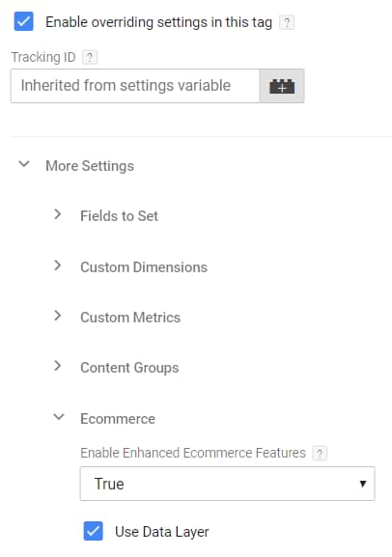The width and height of the screenshot is (392, 557).
Task: Click help icon for Enhanced Ecommerce Features
Action: tap(320, 454)
